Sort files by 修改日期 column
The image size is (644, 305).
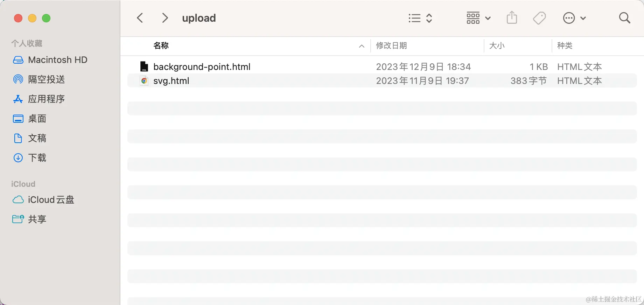tap(391, 45)
